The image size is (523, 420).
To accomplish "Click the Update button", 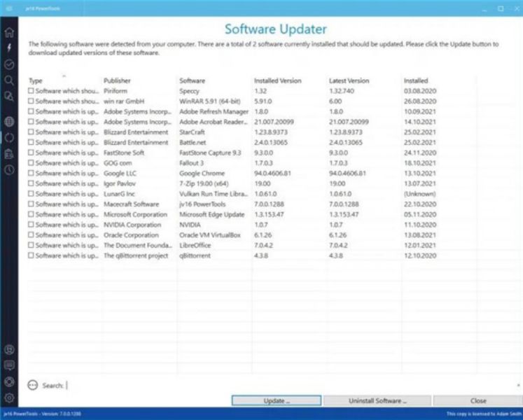I will [277, 400].
